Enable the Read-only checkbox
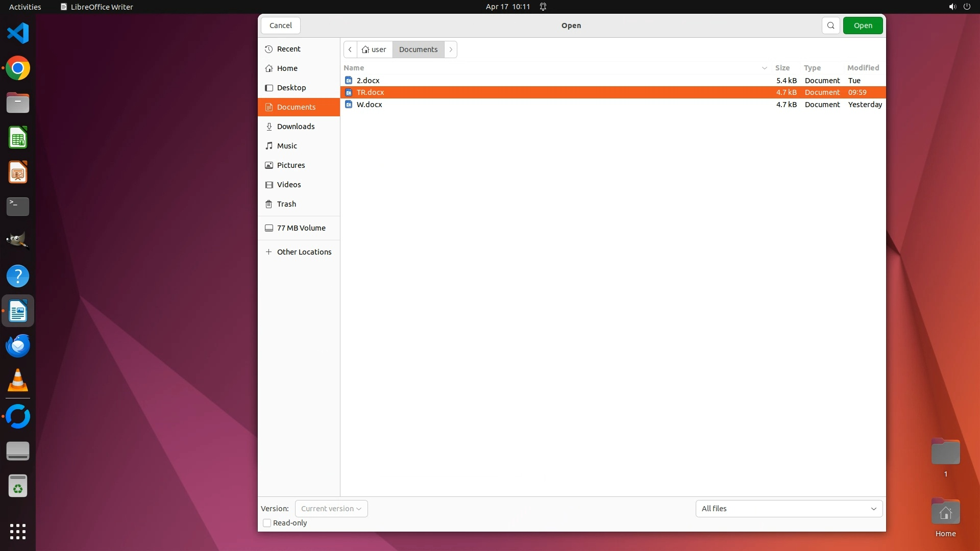 [267, 523]
